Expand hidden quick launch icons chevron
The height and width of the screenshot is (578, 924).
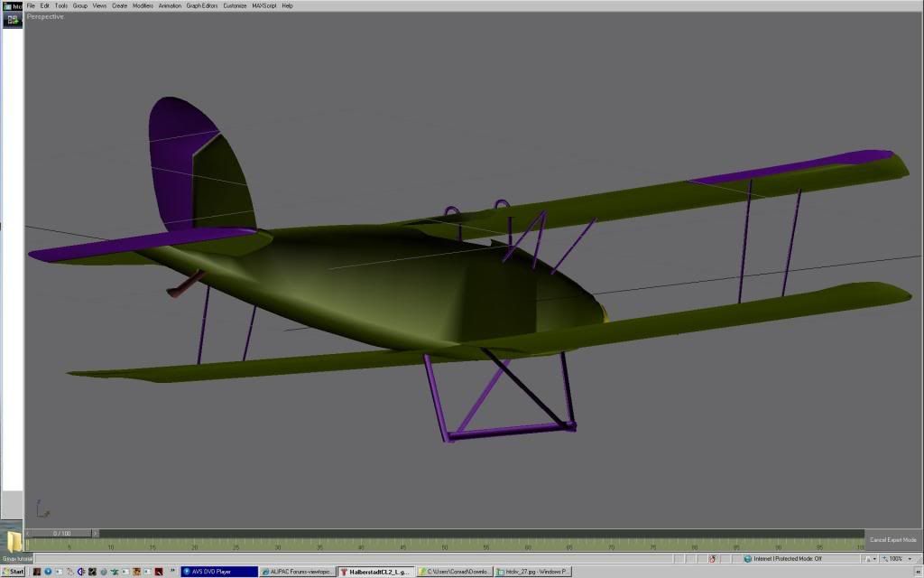click(x=173, y=571)
